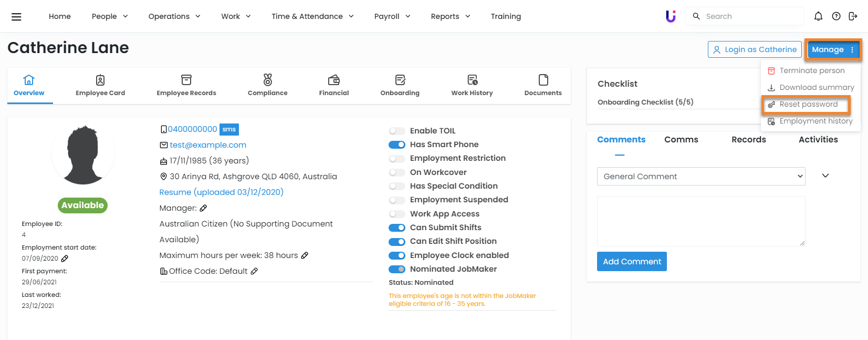Expand the Payroll navigation menu
The height and width of the screenshot is (340, 868).
392,16
